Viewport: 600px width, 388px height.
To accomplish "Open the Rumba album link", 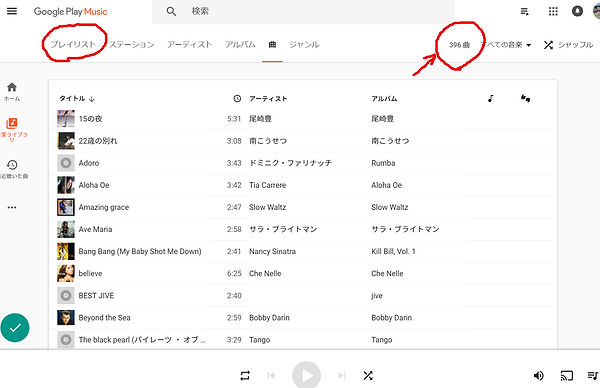I will [x=383, y=163].
